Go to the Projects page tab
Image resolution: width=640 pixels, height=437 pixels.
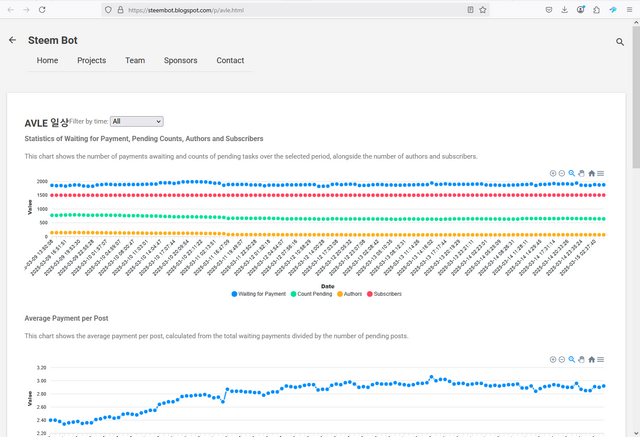tap(91, 60)
